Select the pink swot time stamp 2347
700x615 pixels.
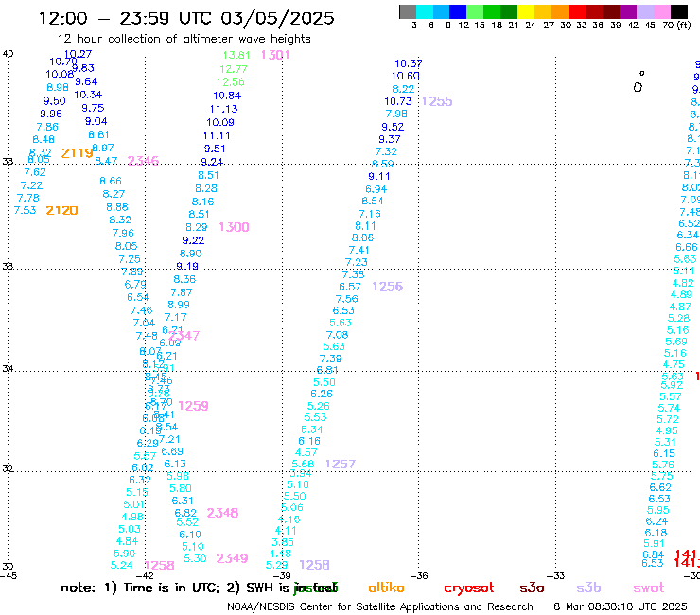(x=184, y=336)
